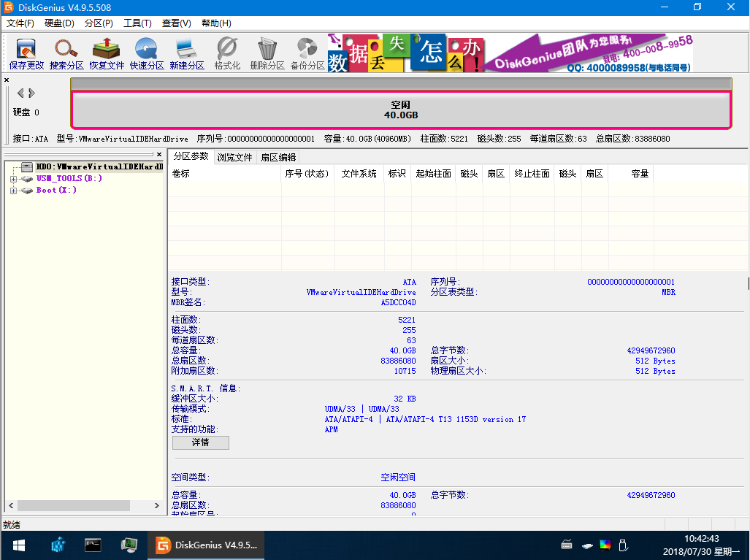Open the 帮助(H) menu
750x560 pixels.
click(x=216, y=23)
